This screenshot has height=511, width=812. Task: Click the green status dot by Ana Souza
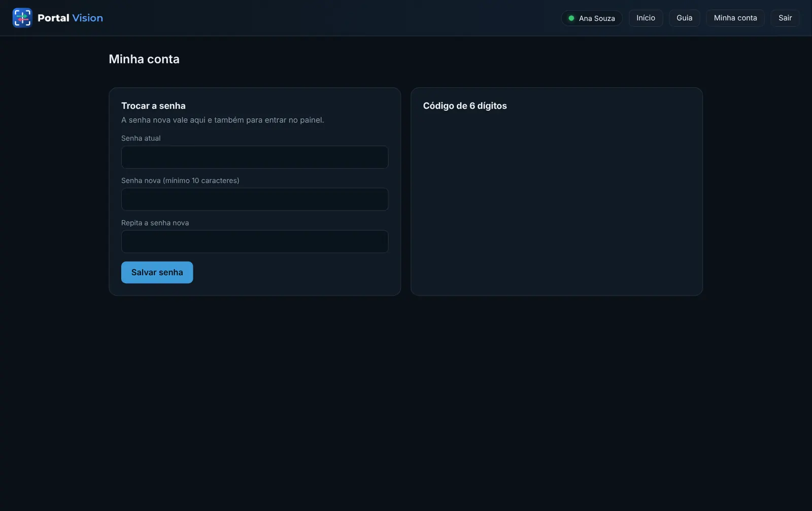tap(571, 18)
